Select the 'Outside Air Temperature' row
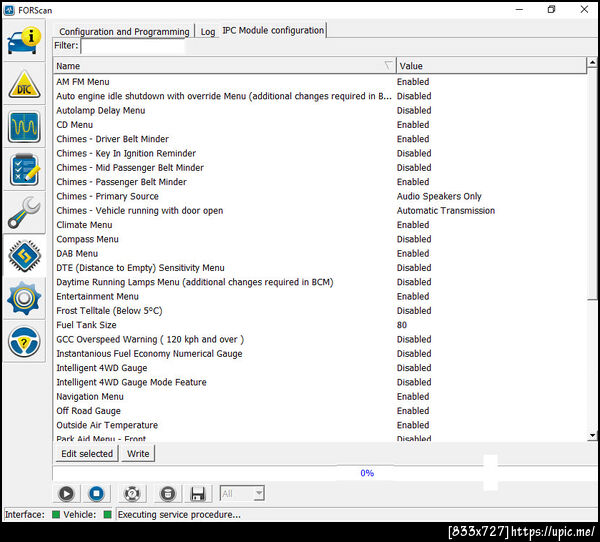This screenshot has height=542, width=600. coord(320,425)
